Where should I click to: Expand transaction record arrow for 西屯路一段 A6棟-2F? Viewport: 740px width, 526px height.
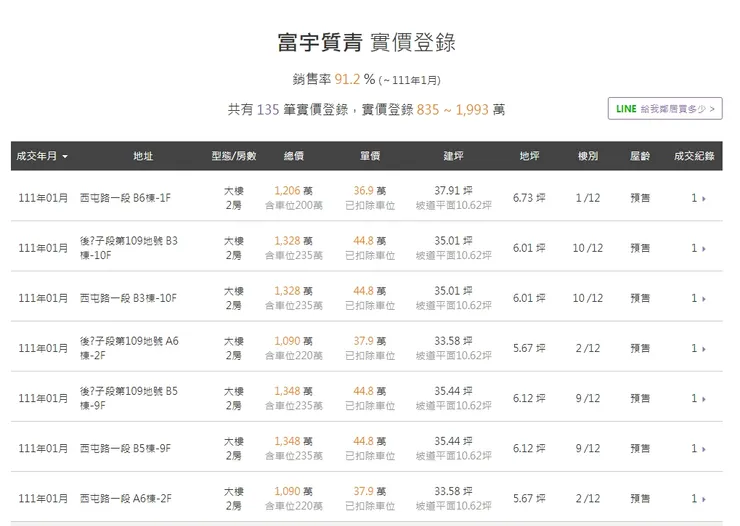704,499
